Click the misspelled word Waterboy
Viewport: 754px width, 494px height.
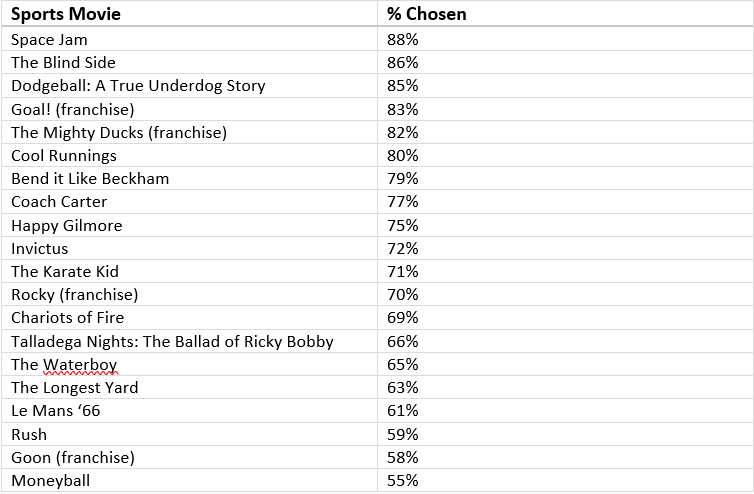click(80, 365)
